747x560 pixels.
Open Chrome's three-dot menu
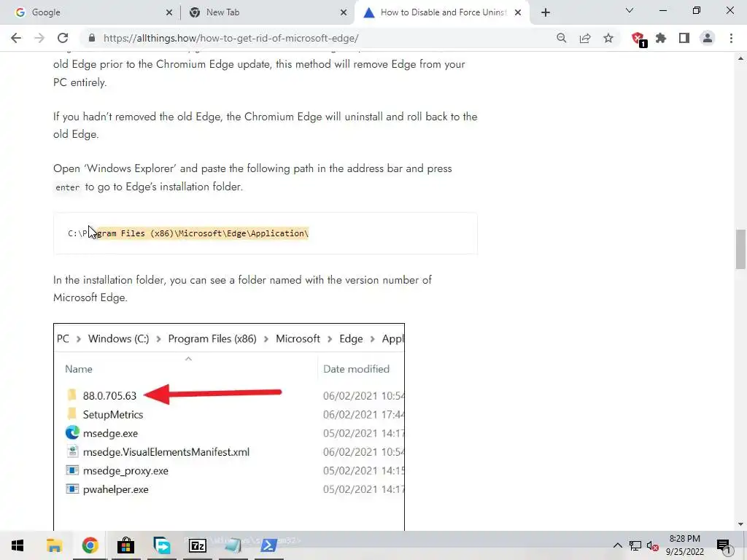pos(731,38)
